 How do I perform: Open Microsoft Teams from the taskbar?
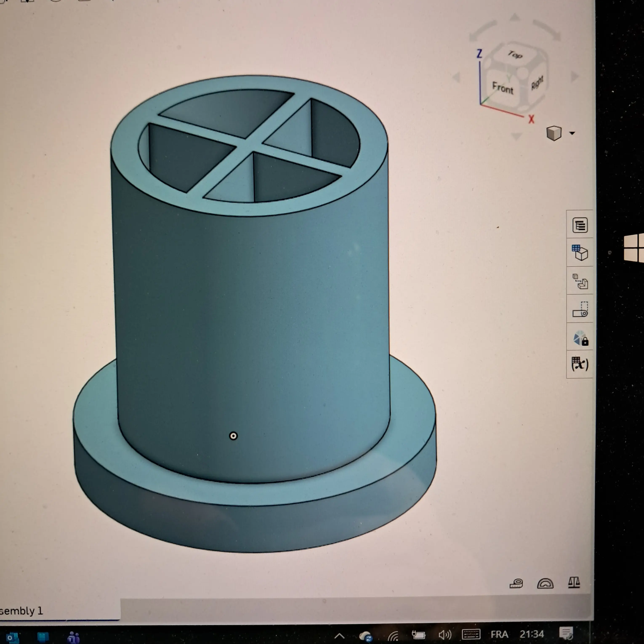click(73, 637)
